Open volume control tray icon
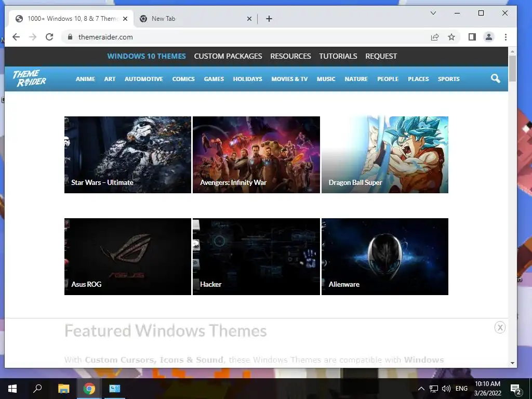Screen dimensions: 532x399 [446, 389]
